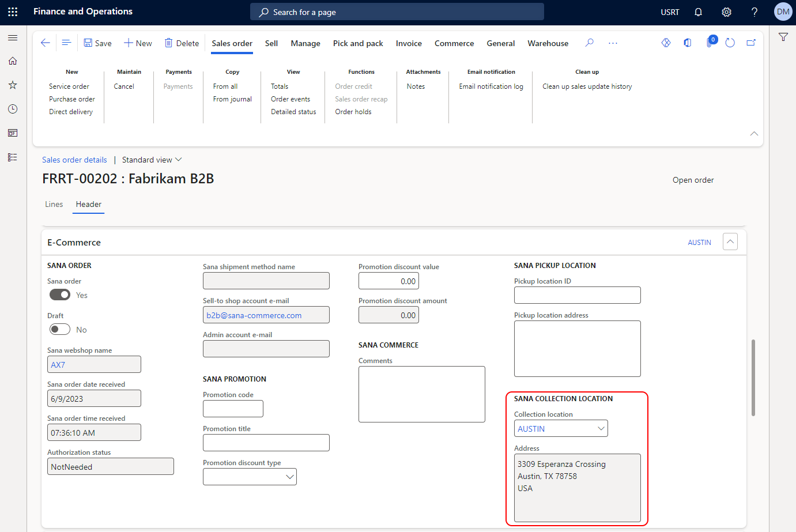The width and height of the screenshot is (796, 532).
Task: Click Clean up sales update history
Action: (x=587, y=86)
